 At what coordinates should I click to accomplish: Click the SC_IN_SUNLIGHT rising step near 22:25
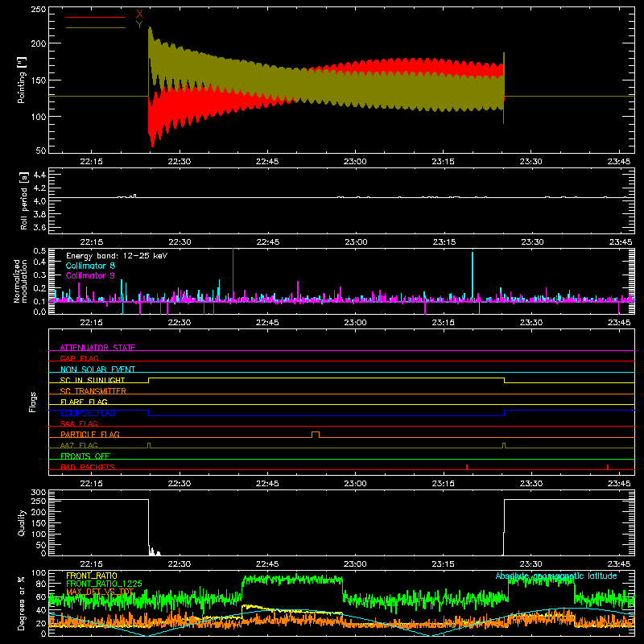[149, 380]
